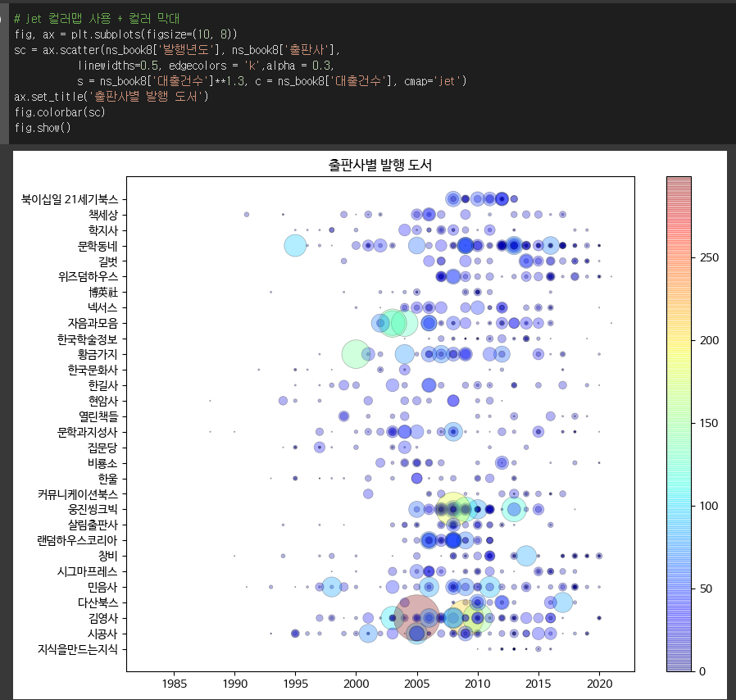Click the ax.set_title code line

pyautogui.click(x=111, y=96)
